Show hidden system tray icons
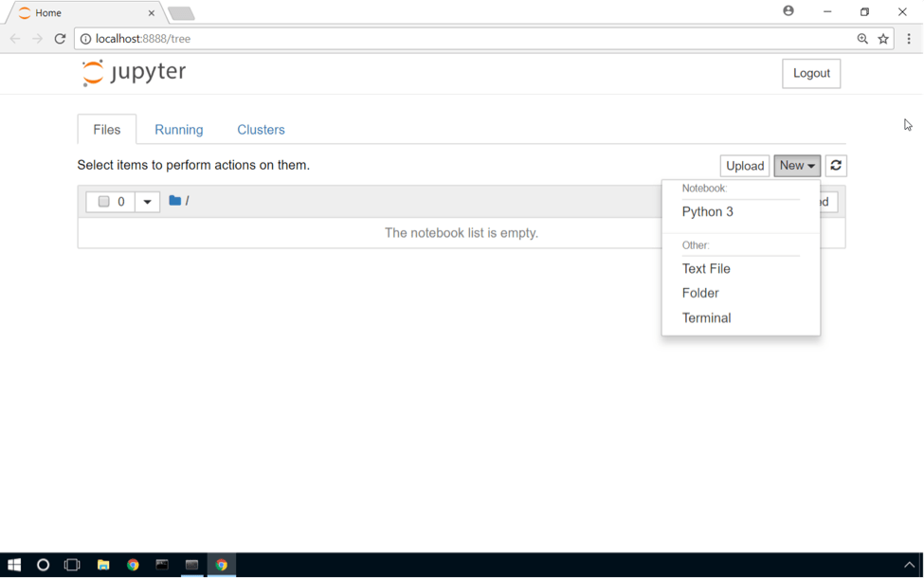 click(909, 565)
